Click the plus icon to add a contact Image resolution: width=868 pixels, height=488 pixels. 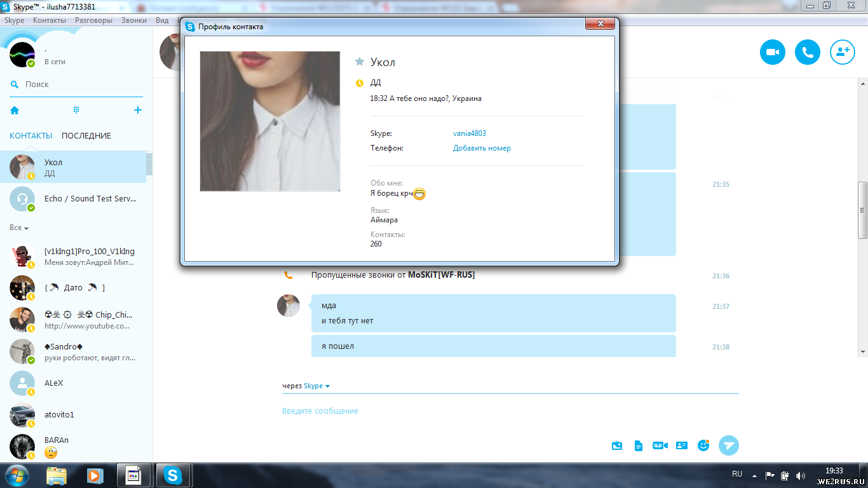tap(138, 110)
